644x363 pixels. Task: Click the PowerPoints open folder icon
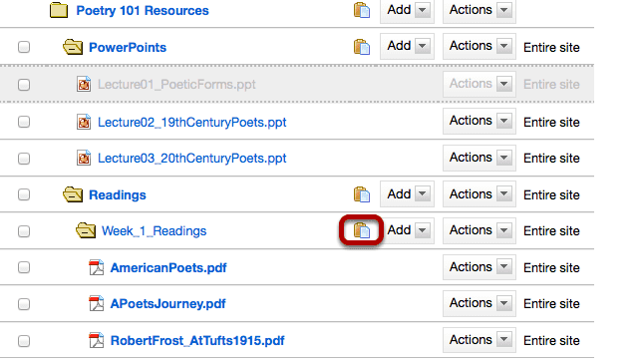click(73, 47)
